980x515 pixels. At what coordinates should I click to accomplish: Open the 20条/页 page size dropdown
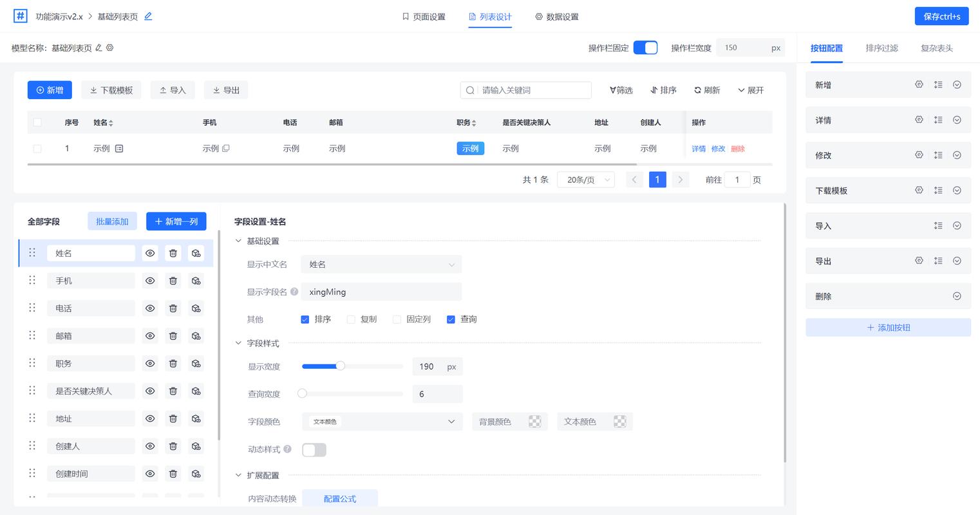(586, 180)
